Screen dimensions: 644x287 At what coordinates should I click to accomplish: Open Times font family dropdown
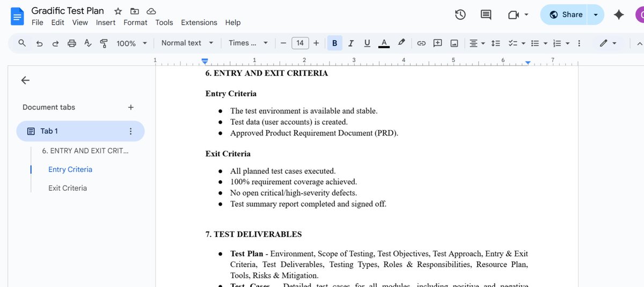click(247, 43)
